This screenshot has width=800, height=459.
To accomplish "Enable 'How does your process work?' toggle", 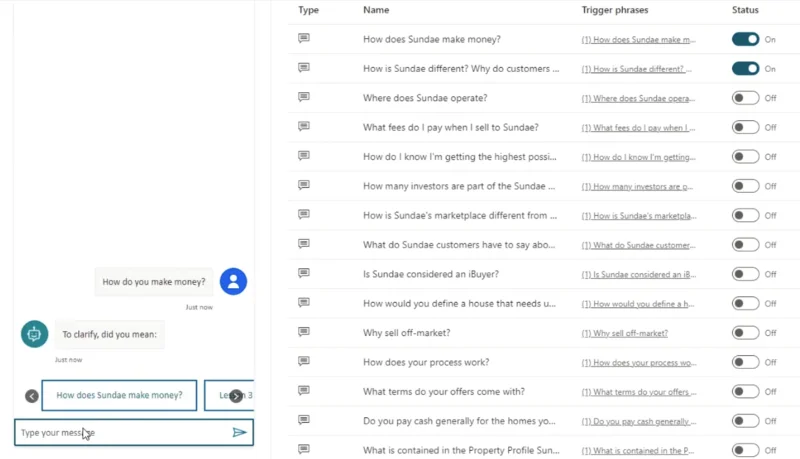I will (x=745, y=362).
